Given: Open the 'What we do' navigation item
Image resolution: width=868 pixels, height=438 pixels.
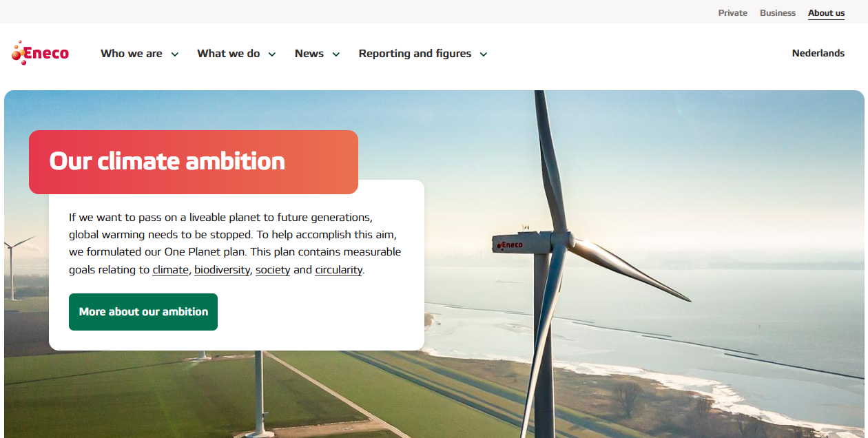Looking at the screenshot, I should coord(228,53).
